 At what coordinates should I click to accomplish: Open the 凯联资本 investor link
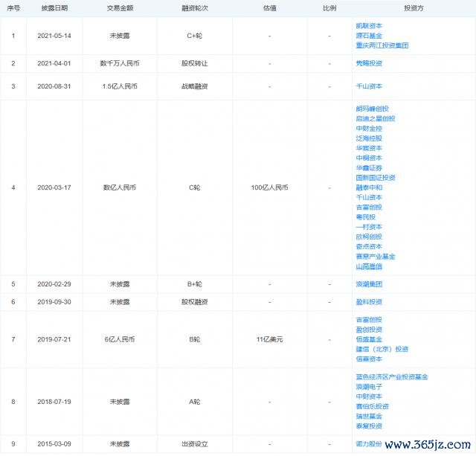(x=369, y=26)
